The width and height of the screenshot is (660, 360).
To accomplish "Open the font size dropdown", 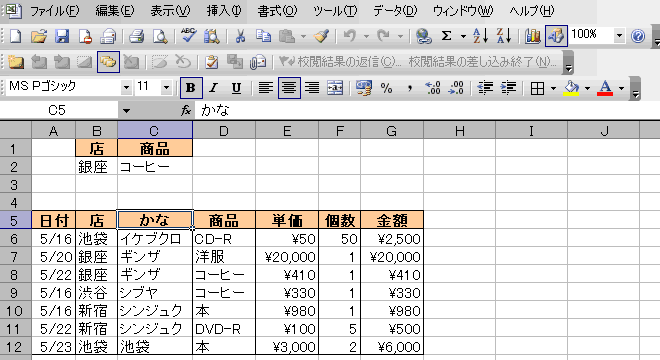I will pyautogui.click(x=166, y=88).
